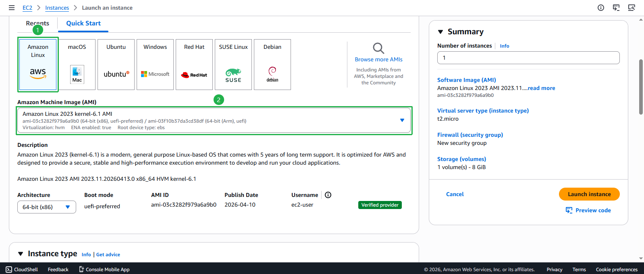The image size is (644, 274).
Task: Click the ec2-user username value
Action: tap(302, 205)
